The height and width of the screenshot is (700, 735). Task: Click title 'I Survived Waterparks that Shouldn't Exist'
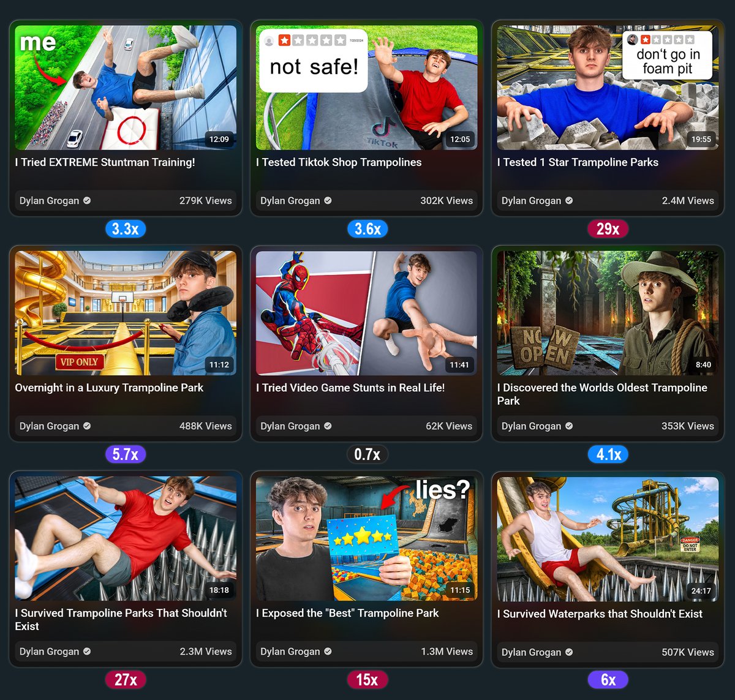coord(600,614)
